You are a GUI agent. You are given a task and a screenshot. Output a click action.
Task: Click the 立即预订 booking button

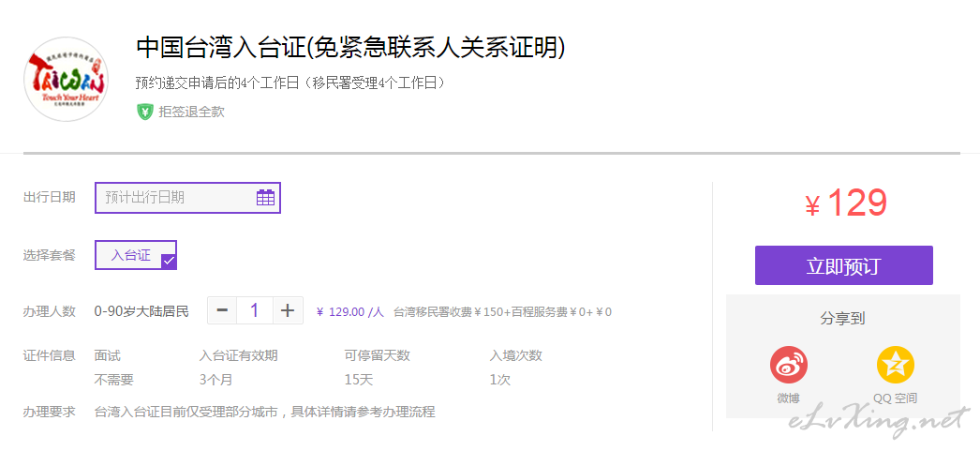pyautogui.click(x=844, y=265)
